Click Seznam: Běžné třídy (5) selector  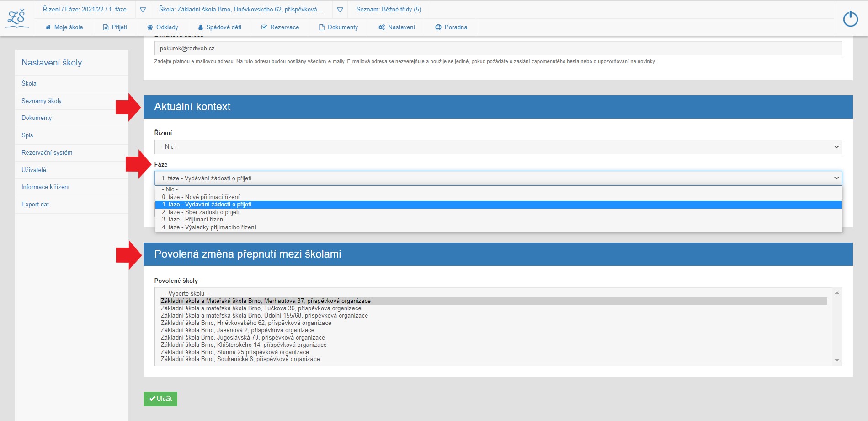(389, 10)
